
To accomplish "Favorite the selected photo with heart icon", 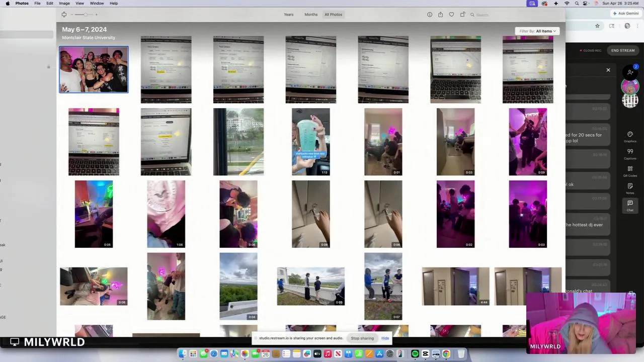I will [x=451, y=15].
